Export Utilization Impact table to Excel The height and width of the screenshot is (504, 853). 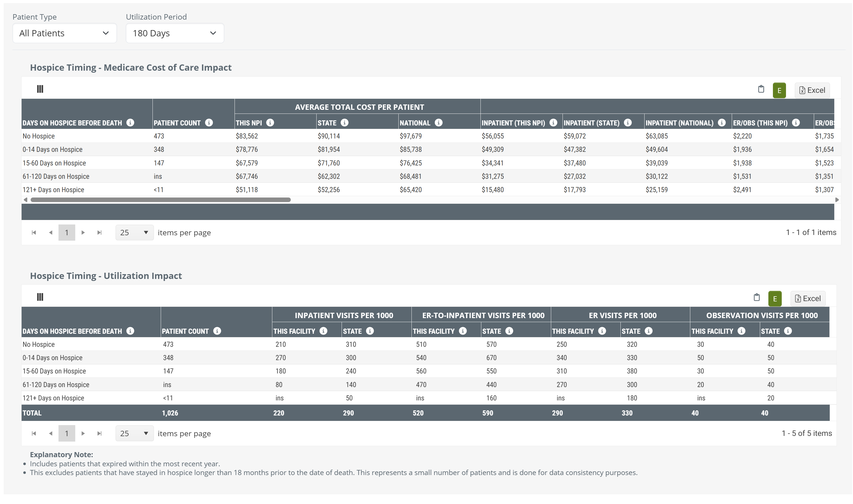[808, 299]
